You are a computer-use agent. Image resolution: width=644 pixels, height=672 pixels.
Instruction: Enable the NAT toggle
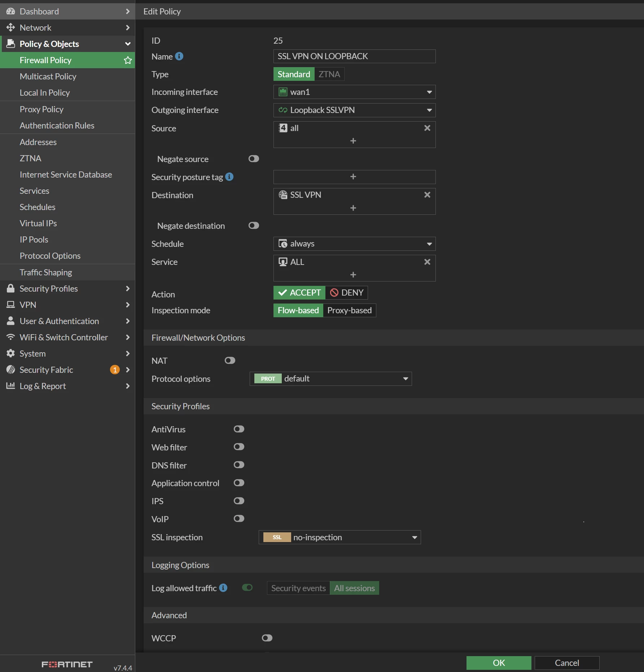tap(230, 361)
